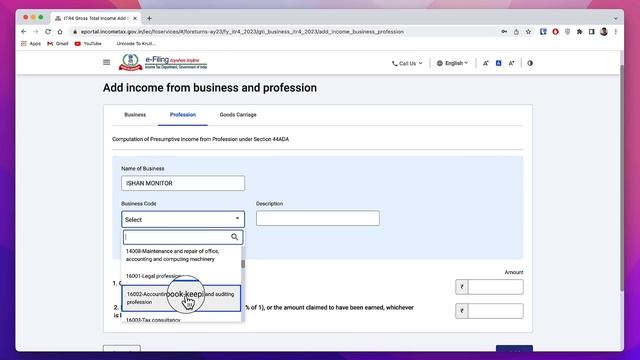This screenshot has width=640, height=360.
Task: Switch to the Goods Carriage tab
Action: (238, 115)
